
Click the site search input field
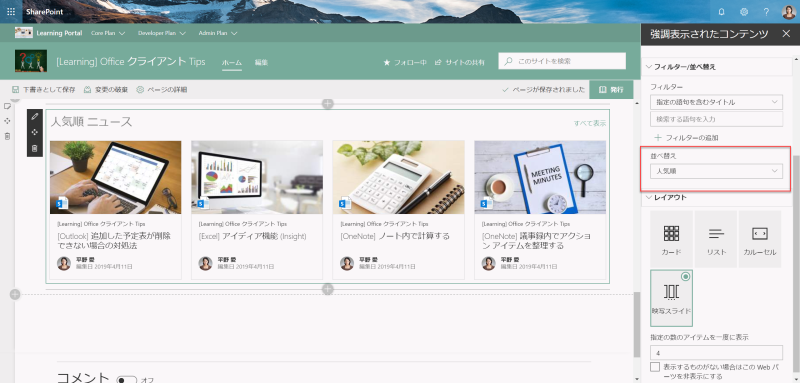coord(562,61)
